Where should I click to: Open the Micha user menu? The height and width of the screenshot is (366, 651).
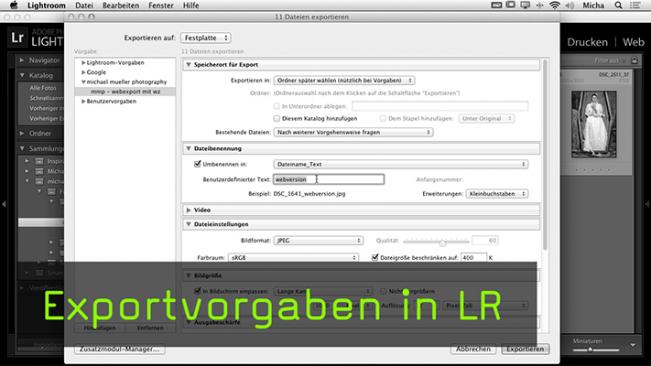pos(593,5)
